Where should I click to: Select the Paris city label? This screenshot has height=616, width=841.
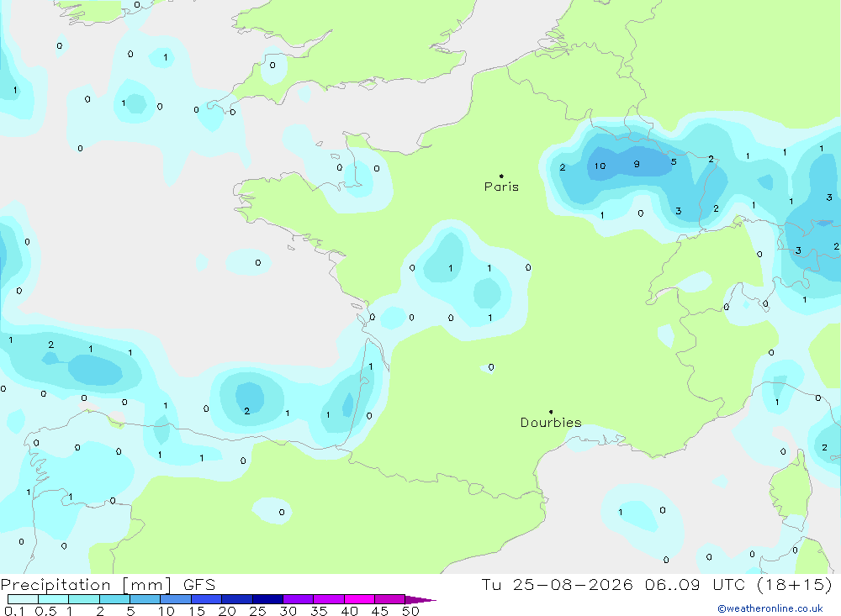tap(501, 187)
